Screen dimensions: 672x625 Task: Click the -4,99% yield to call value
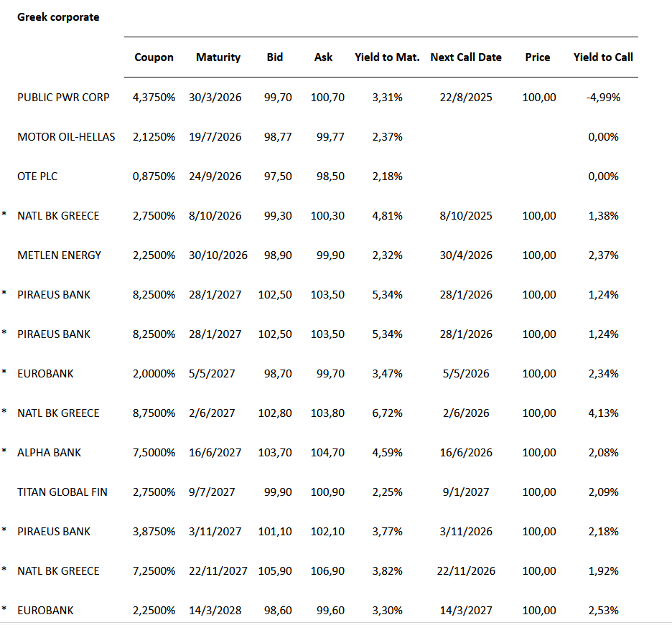(x=603, y=97)
